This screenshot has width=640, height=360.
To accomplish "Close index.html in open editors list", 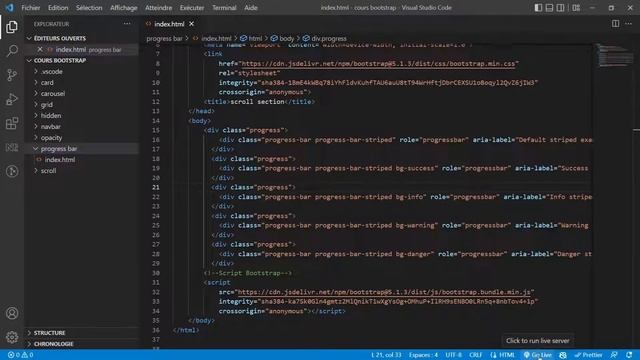I will [x=40, y=49].
